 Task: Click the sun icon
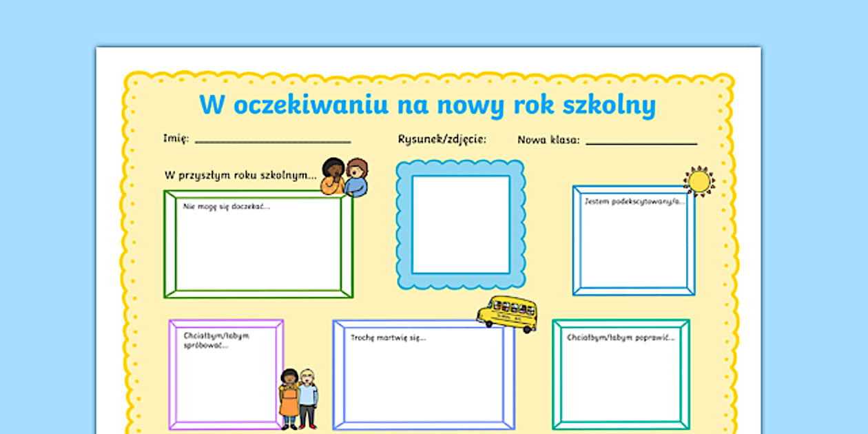[x=699, y=181]
